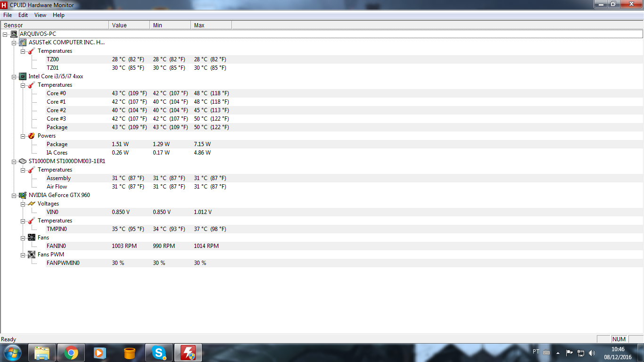
Task: Open Google Chrome from the taskbar
Action: click(71, 353)
